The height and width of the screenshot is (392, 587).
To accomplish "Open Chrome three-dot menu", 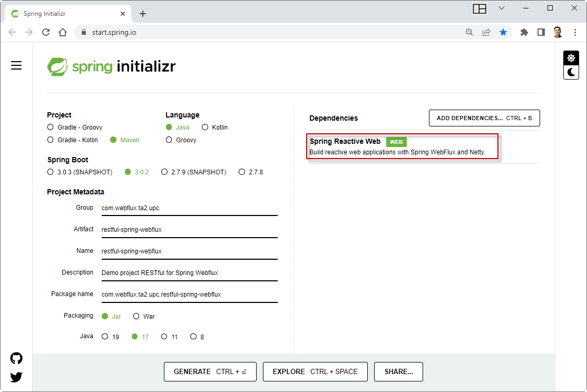I will 575,32.
